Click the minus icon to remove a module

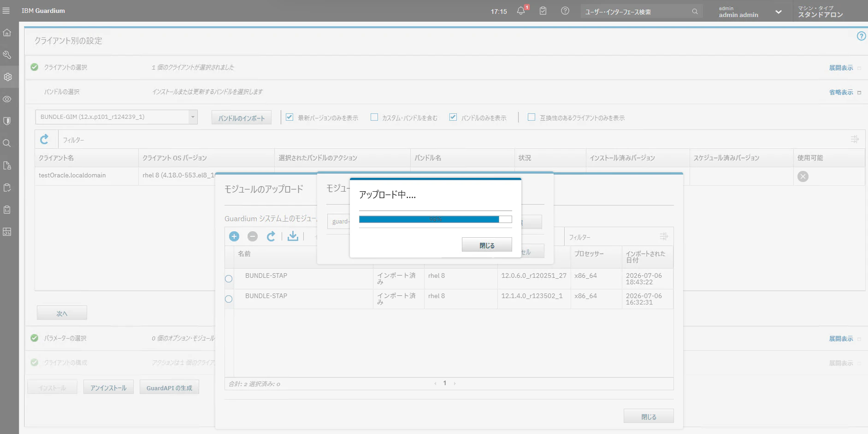(253, 236)
